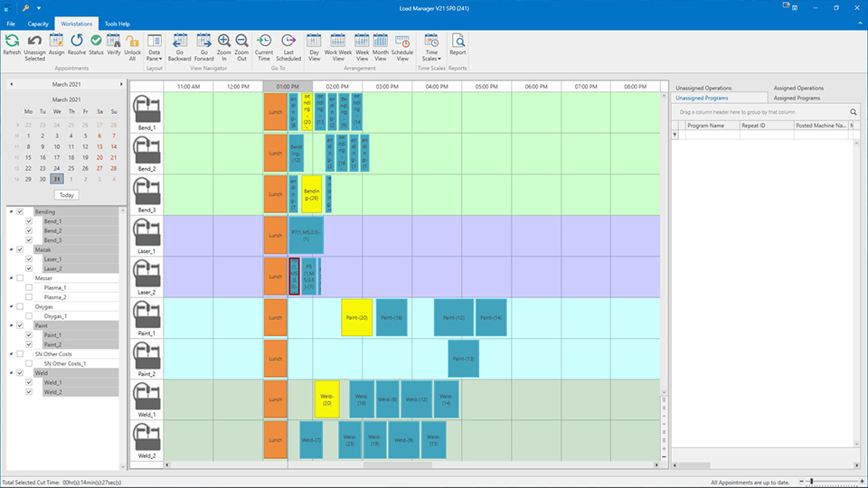Uncheck the Bend_1 checkbox

coord(29,221)
